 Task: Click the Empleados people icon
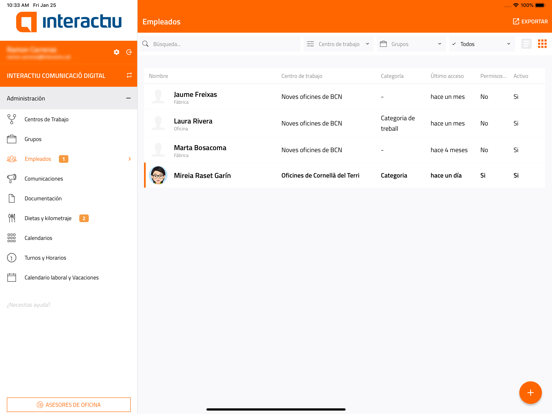[x=12, y=159]
